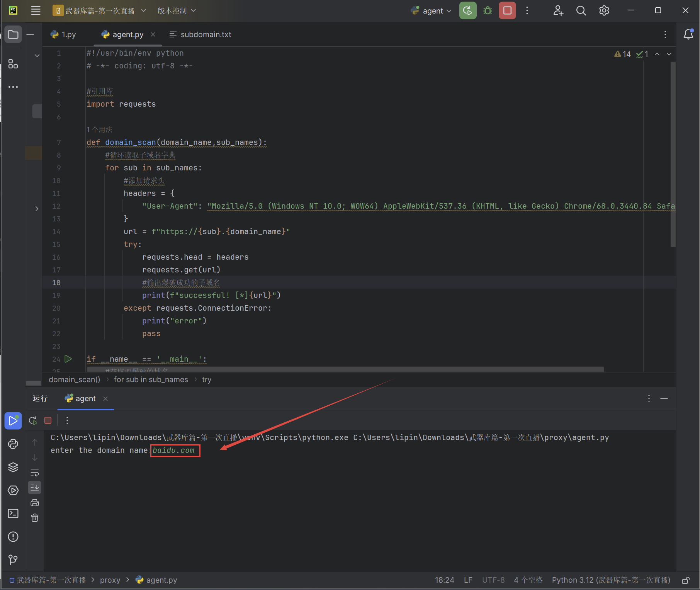Screen dimensions: 700x590
Task: Stop process in the run panel
Action: pyautogui.click(x=48, y=420)
